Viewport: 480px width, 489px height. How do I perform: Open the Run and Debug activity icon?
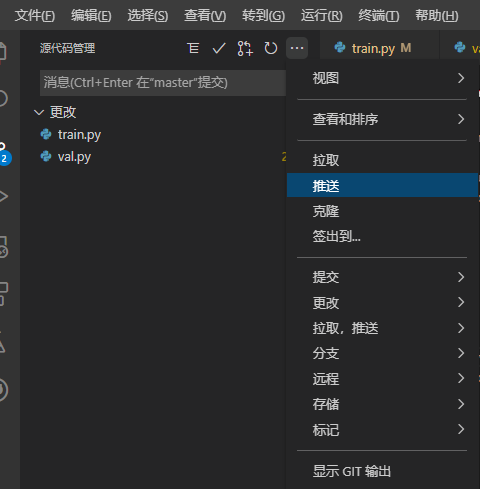pos(3,196)
